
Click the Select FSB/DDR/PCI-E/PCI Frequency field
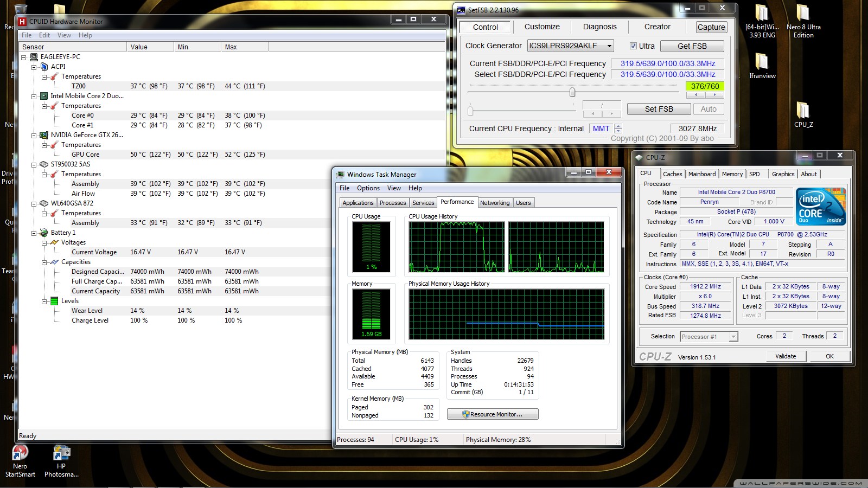click(668, 75)
